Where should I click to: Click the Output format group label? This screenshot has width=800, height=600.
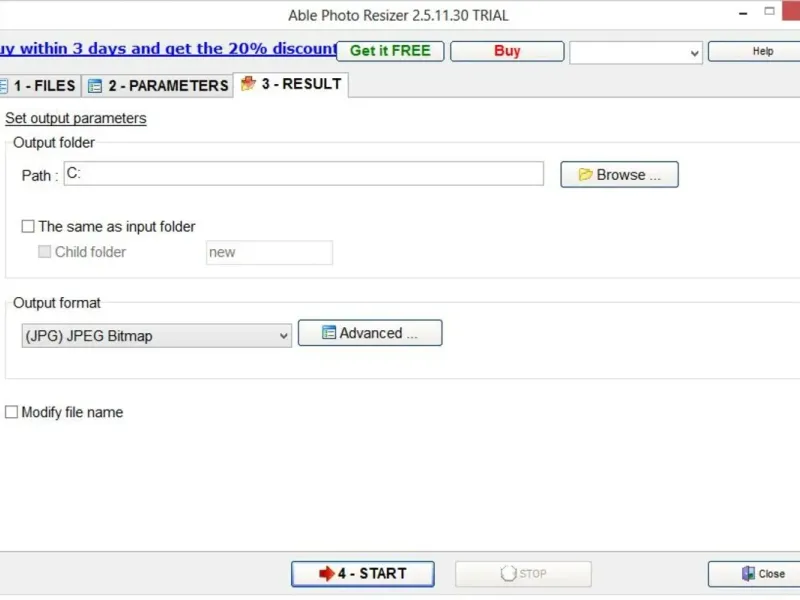point(57,303)
